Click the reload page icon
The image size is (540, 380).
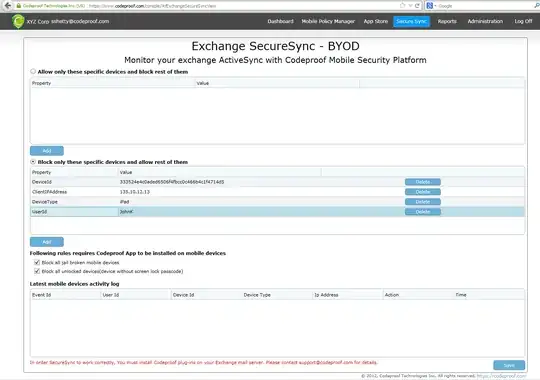(417, 6)
